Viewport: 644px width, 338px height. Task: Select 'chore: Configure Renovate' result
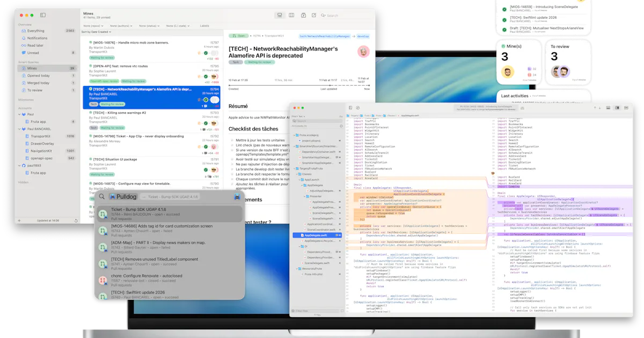[x=170, y=280]
